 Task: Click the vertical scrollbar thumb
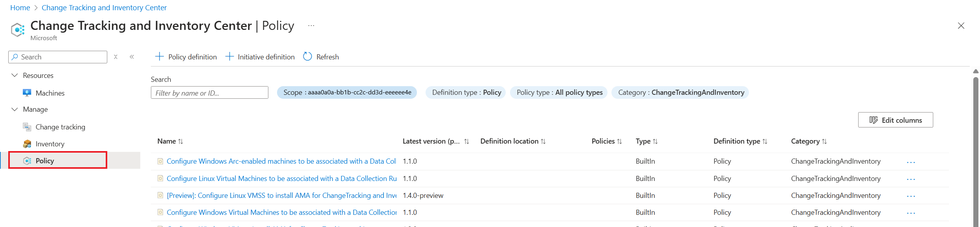(976, 151)
